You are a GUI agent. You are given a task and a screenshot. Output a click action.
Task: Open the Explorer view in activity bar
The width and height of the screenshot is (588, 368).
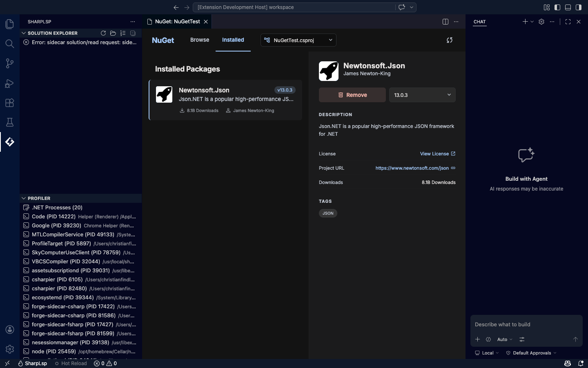click(x=10, y=24)
